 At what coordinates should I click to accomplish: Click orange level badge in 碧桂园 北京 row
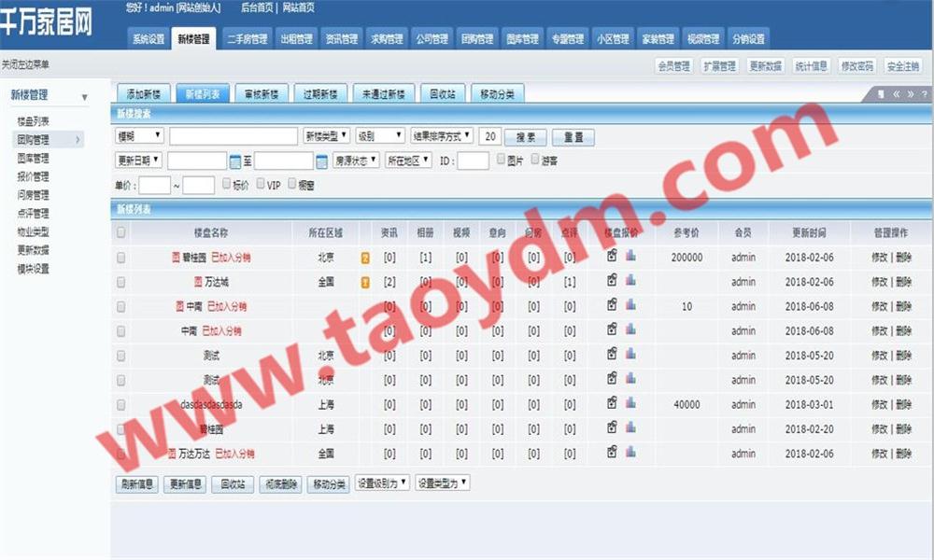tap(365, 258)
